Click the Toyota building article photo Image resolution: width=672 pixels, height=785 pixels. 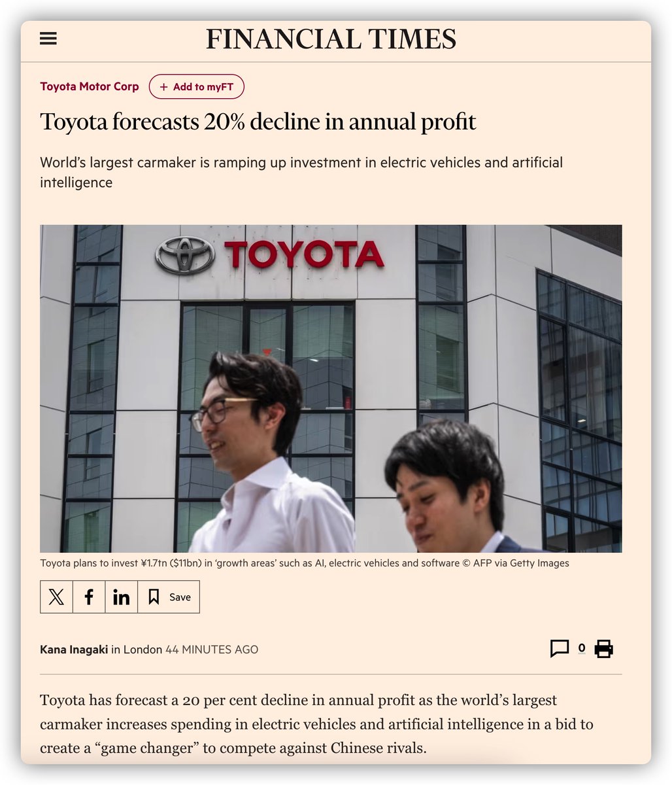coord(331,389)
